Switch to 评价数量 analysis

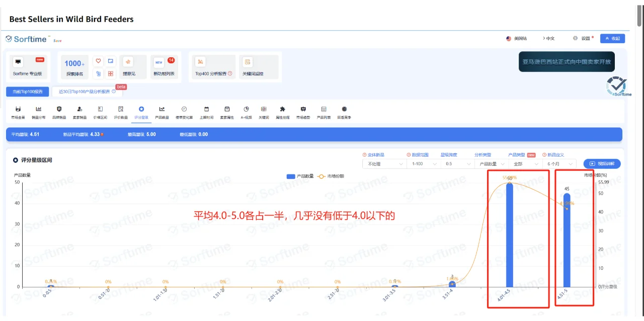[121, 111]
